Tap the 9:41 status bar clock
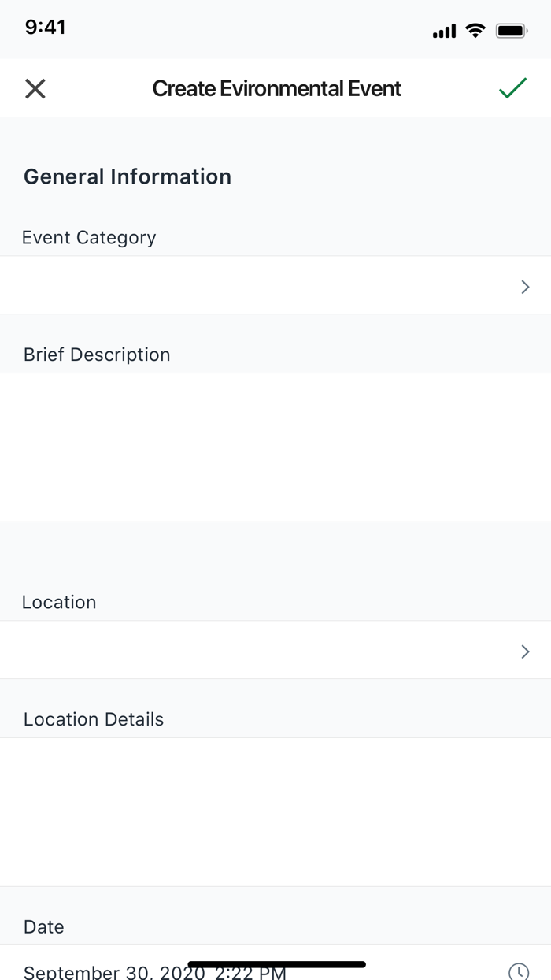 [45, 28]
